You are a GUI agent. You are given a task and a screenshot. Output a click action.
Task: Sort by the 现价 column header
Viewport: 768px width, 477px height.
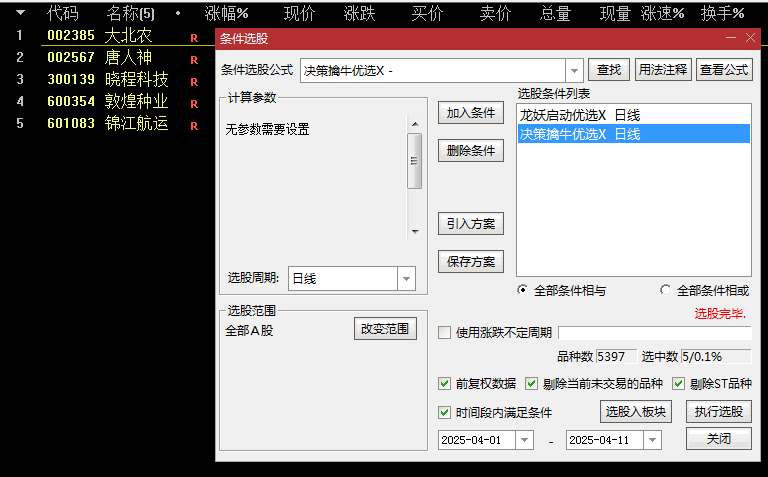coord(299,13)
